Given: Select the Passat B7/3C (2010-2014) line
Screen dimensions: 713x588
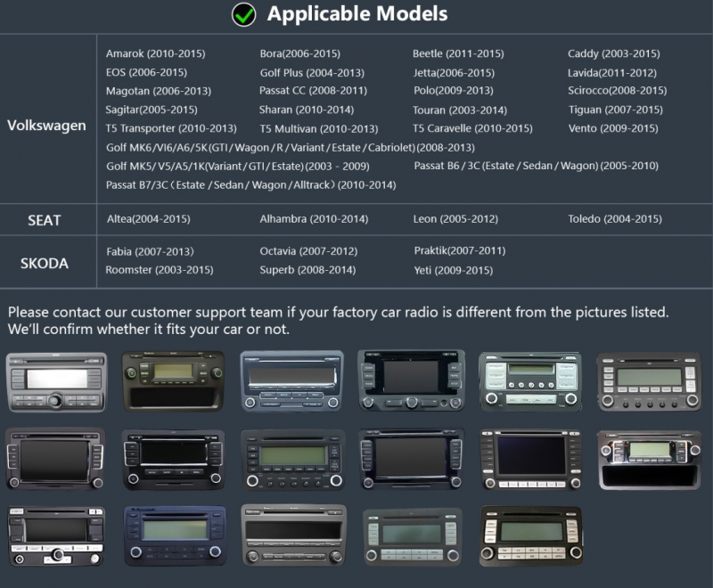Looking at the screenshot, I should tap(250, 185).
